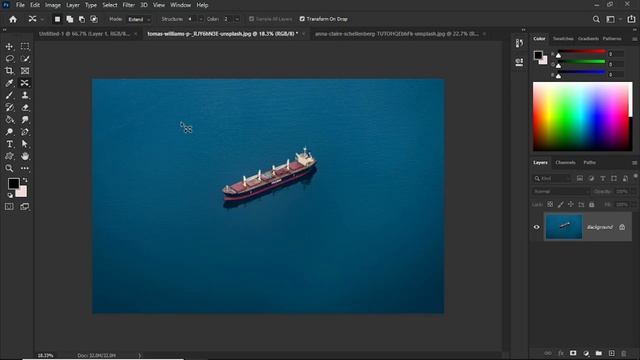Screen dimensions: 640x360
Task: Switch to the Swatches tab
Action: (x=563, y=39)
